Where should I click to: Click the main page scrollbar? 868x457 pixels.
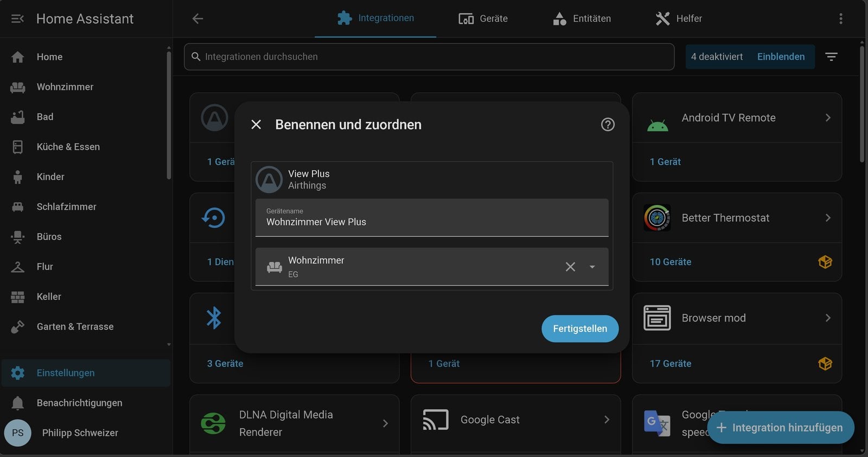tap(862, 103)
